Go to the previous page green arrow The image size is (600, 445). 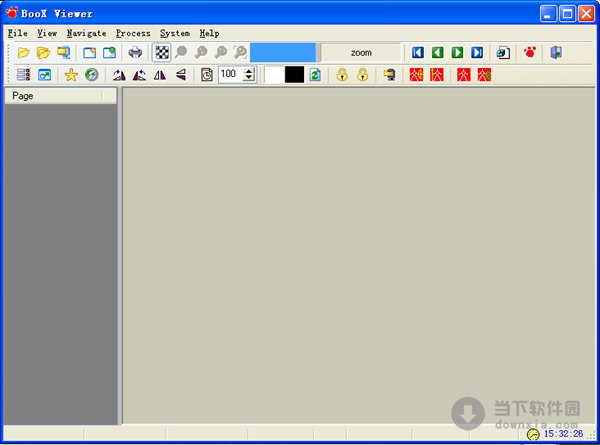438,53
